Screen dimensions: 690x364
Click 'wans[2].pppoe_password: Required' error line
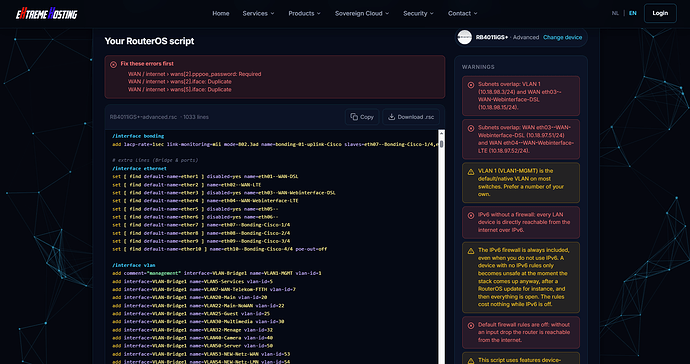pyautogui.click(x=195, y=74)
